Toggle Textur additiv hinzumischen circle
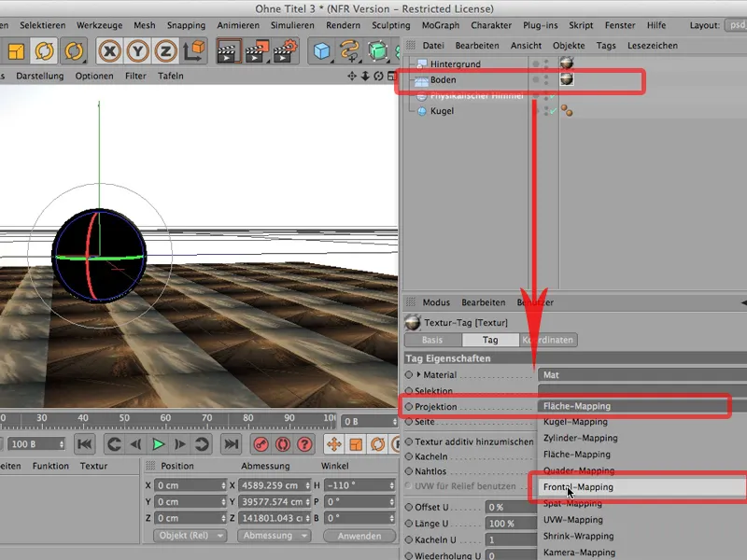 click(409, 441)
